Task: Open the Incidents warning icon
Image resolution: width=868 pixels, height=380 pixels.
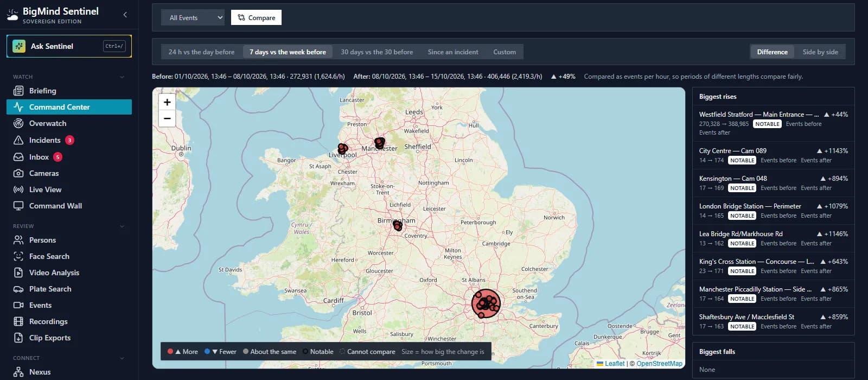Action: (18, 140)
